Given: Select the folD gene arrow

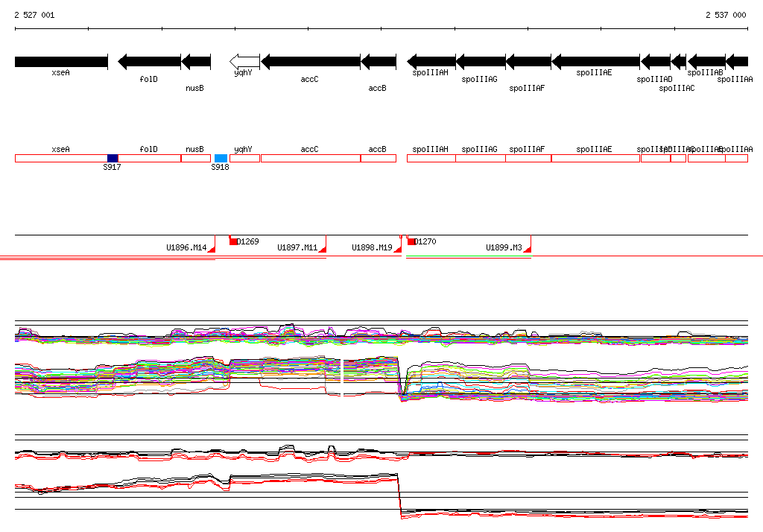Looking at the screenshot, I should (149, 61).
